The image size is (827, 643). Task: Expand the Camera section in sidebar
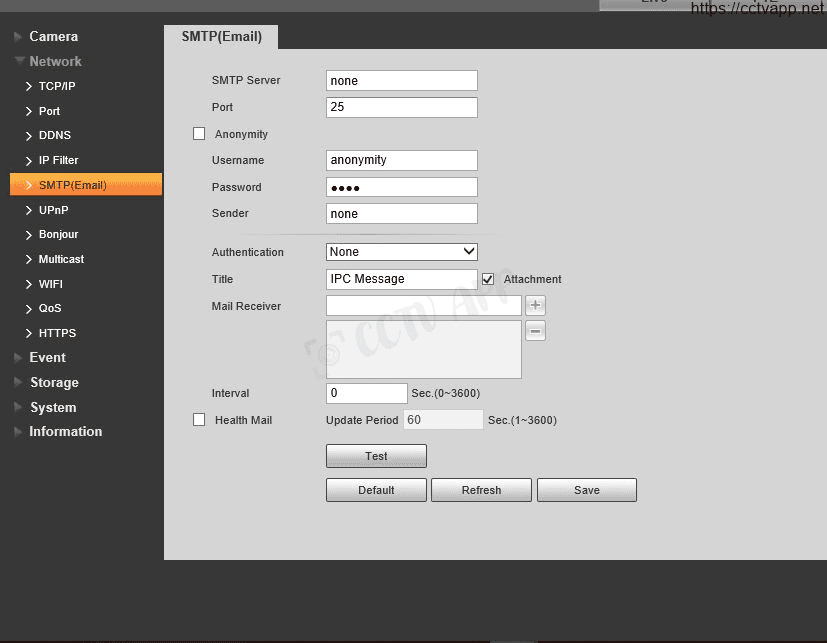(x=53, y=37)
